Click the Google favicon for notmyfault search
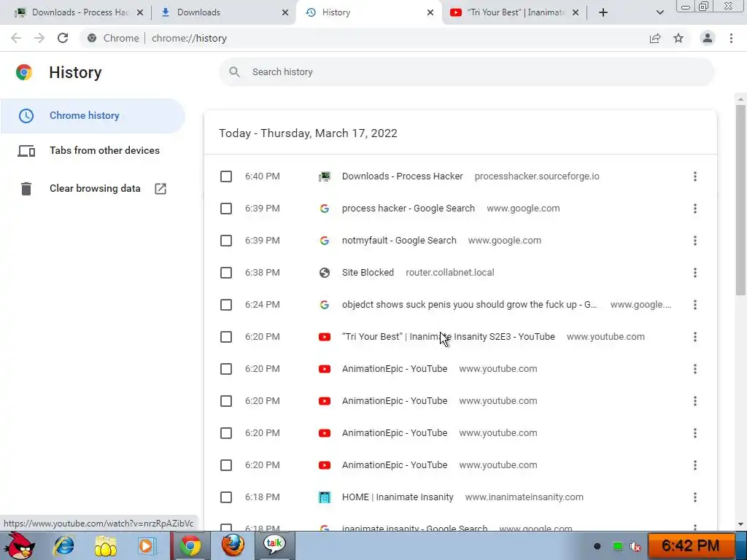Viewport: 747px width, 560px height. (325, 241)
